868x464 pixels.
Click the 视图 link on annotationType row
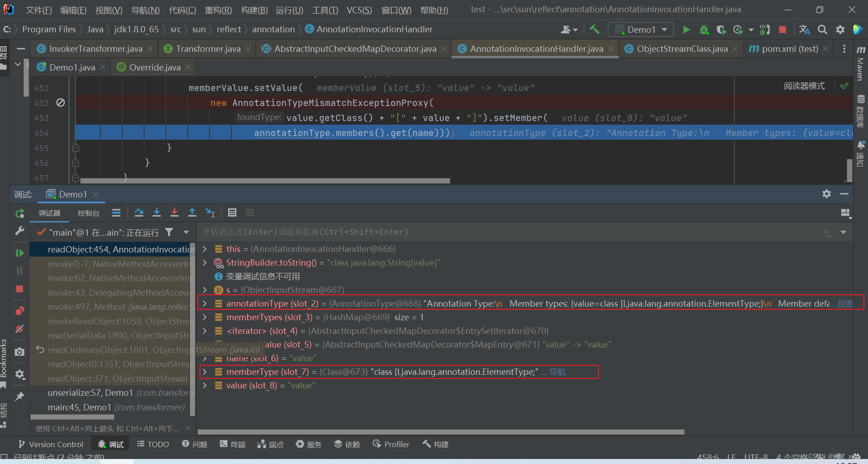click(845, 303)
